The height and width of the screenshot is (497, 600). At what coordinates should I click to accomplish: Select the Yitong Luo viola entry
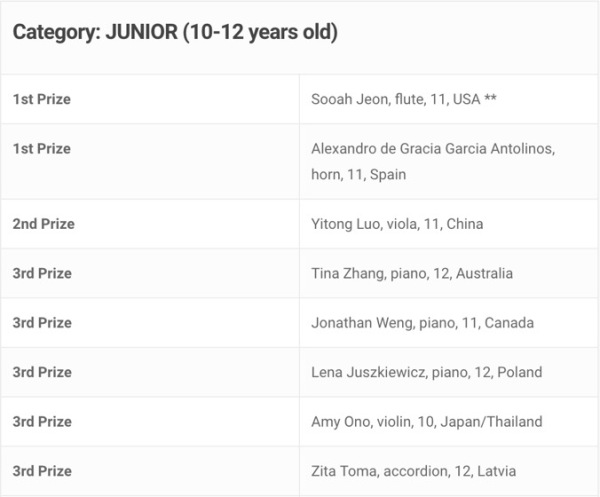pos(397,224)
